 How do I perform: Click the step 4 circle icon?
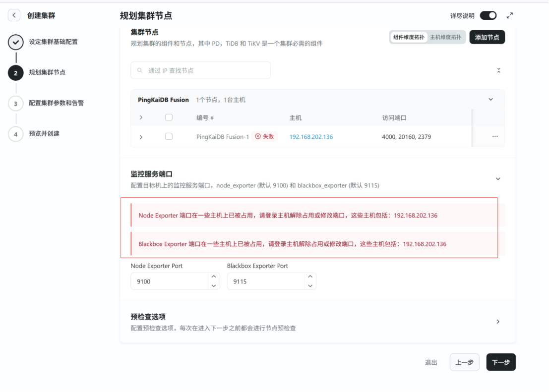point(16,134)
